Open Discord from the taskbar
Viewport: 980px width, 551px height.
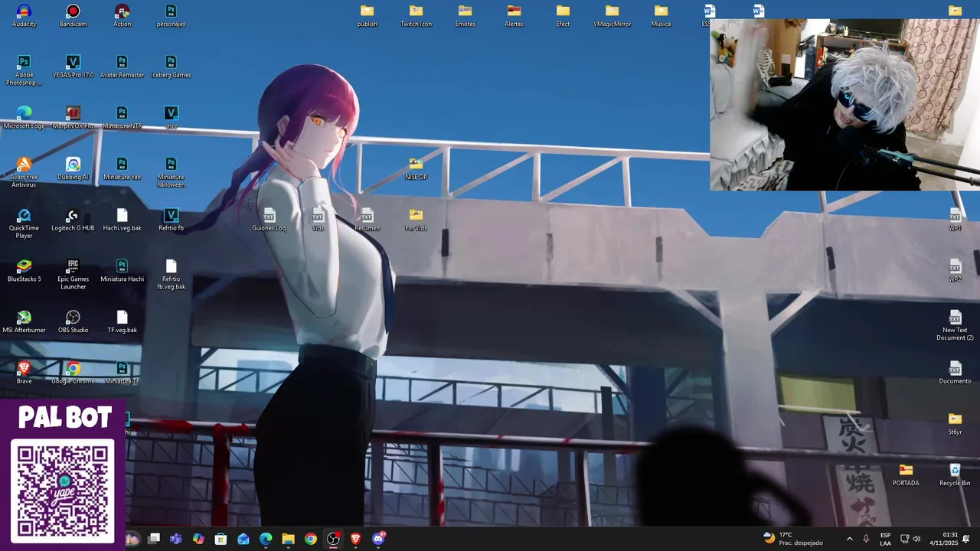pyautogui.click(x=377, y=539)
